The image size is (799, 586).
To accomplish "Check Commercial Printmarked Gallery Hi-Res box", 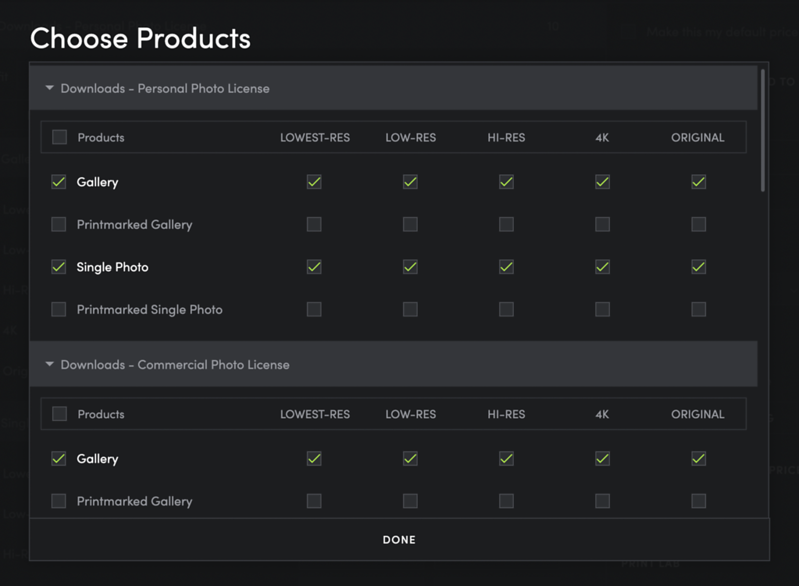I will pos(506,501).
